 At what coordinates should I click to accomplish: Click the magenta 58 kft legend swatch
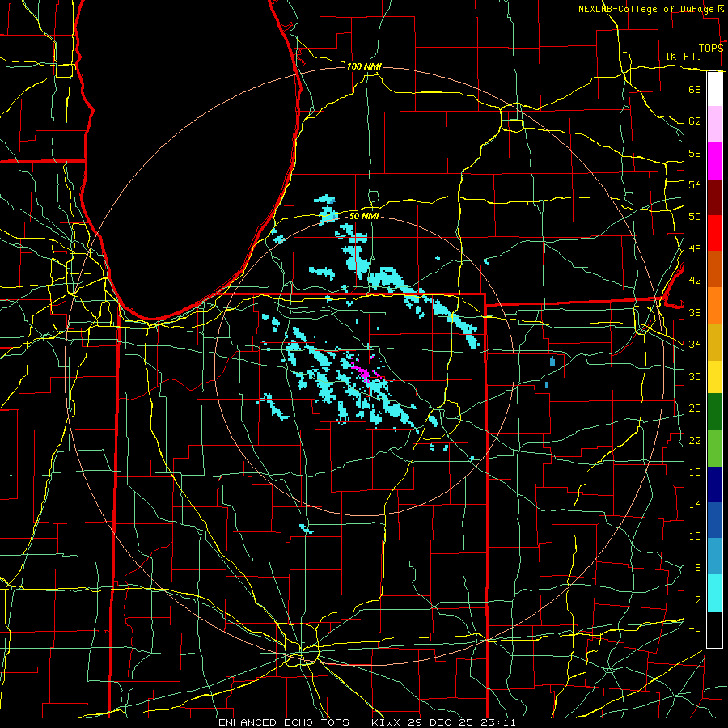(x=714, y=161)
